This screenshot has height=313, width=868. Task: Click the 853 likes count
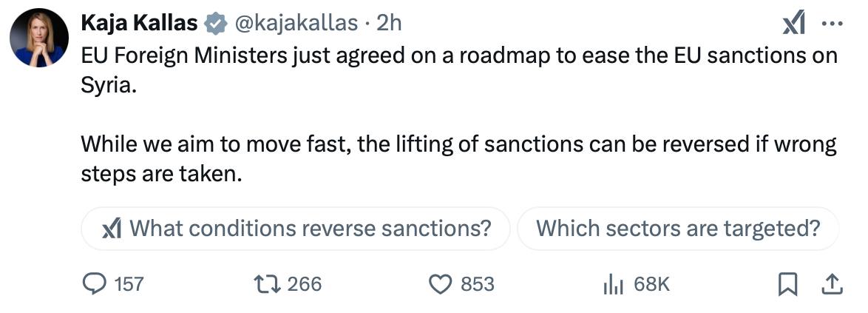click(477, 283)
